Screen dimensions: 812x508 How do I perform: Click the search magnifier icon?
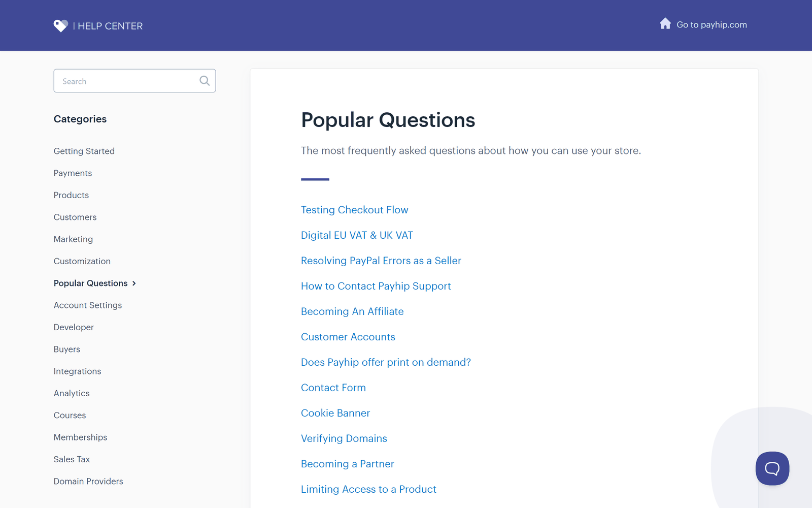point(205,81)
